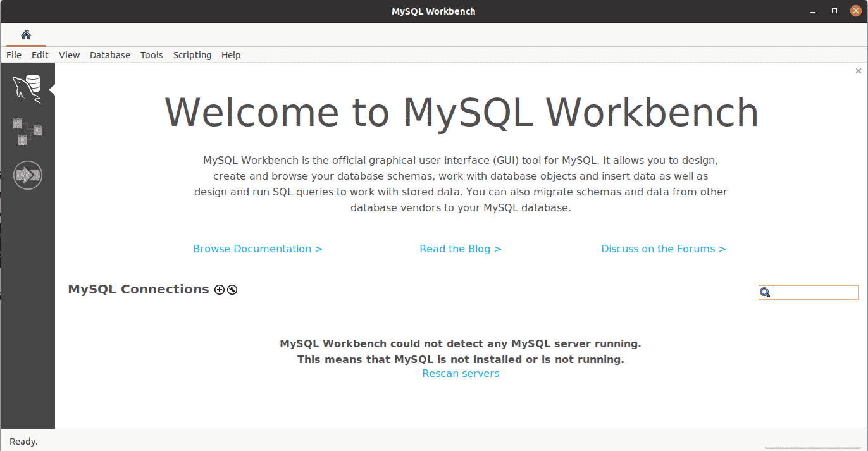Switch to the Models sidebar icon
The height and width of the screenshot is (451, 868).
[x=27, y=131]
